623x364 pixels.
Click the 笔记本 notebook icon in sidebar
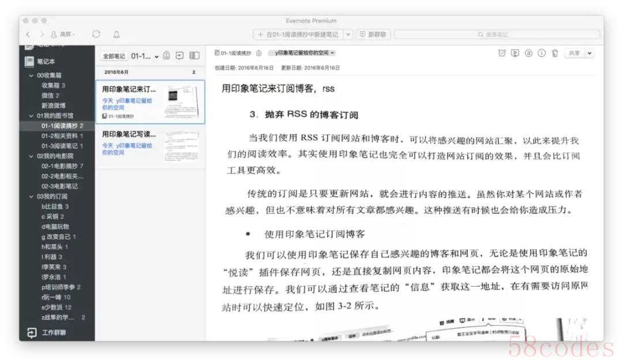29,61
